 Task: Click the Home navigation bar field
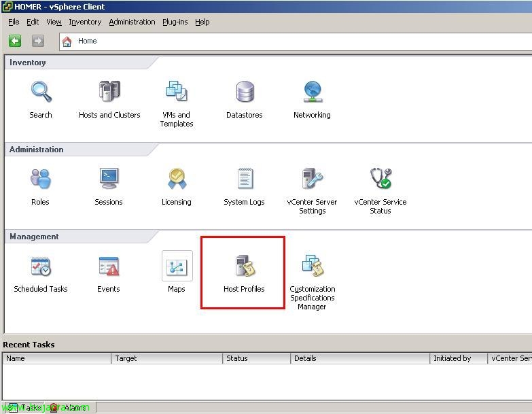296,41
